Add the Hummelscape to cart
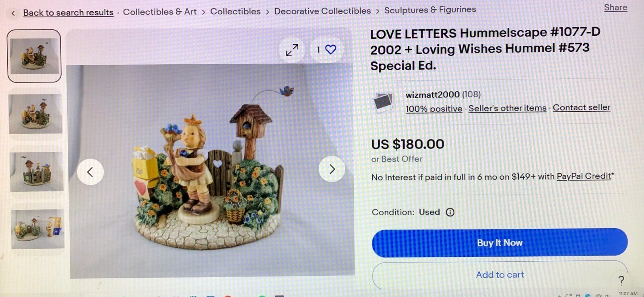Screen dimensions: 644x297 point(500,275)
